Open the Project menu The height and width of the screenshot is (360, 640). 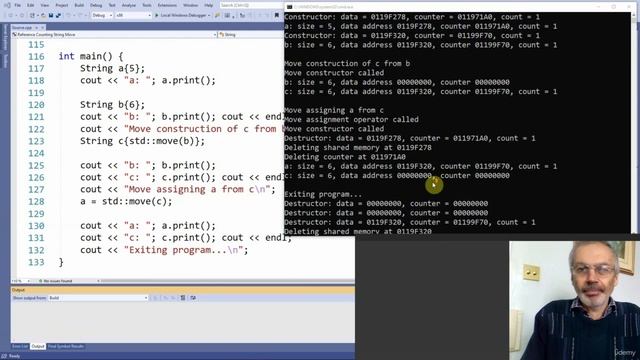[62, 5]
